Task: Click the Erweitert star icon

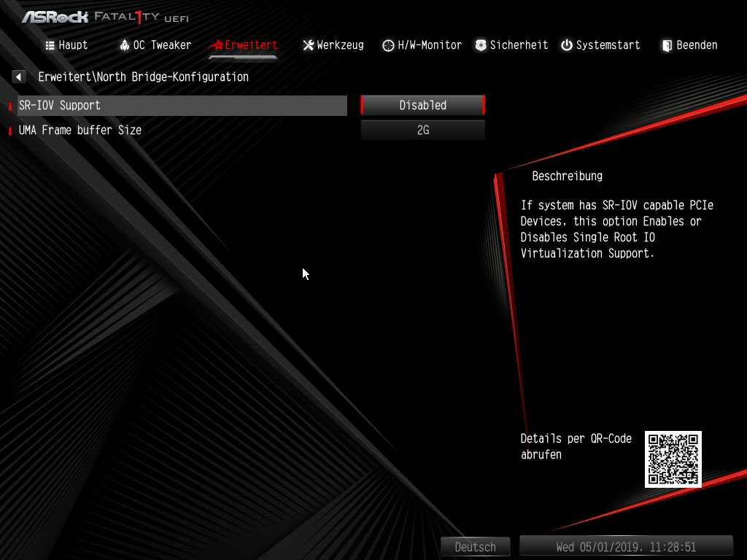Action: click(218, 45)
